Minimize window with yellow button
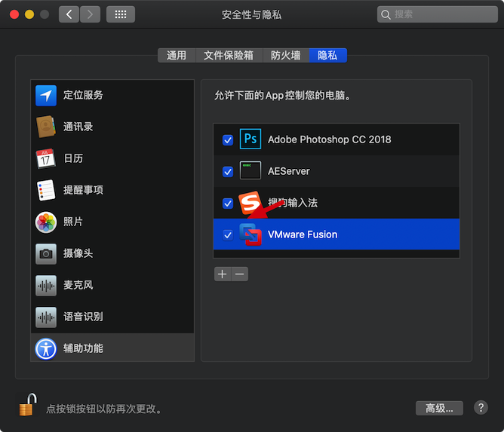This screenshot has height=432, width=504. [29, 14]
